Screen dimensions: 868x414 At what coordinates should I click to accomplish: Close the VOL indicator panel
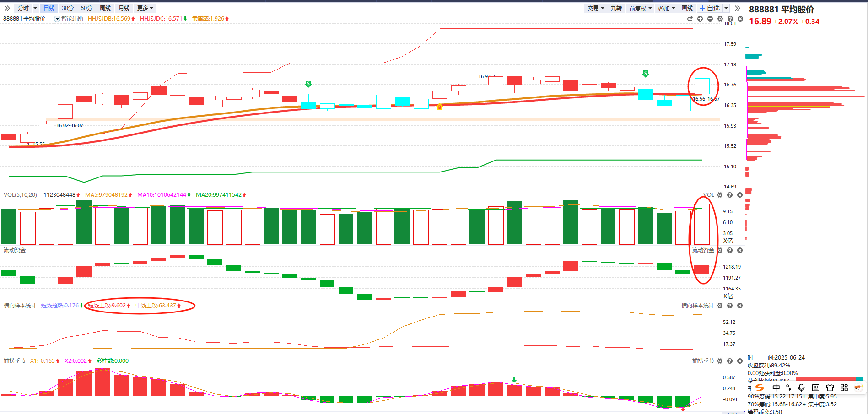click(740, 195)
